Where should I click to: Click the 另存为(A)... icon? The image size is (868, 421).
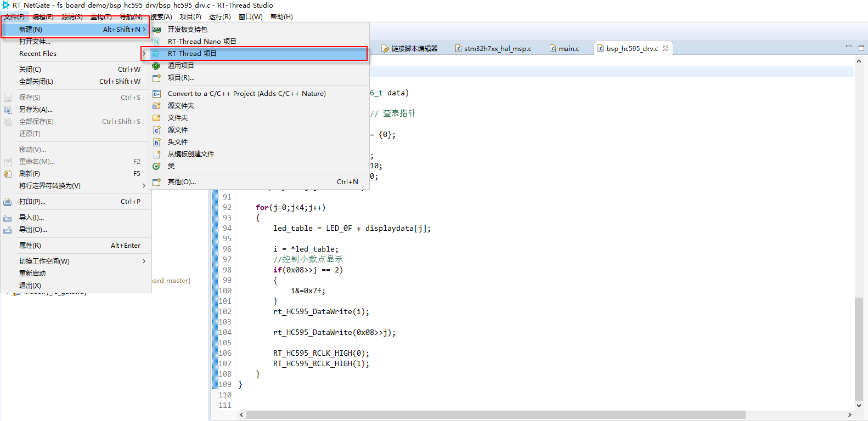click(8, 110)
